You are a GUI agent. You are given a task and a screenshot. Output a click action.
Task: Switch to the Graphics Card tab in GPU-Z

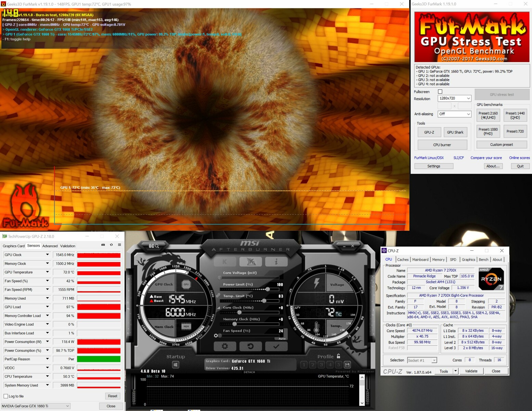14,246
